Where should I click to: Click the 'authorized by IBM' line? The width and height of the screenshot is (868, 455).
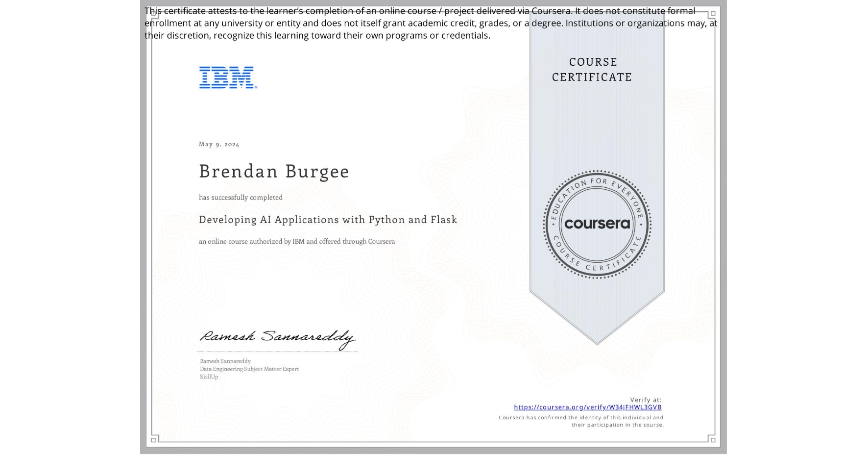[297, 241]
